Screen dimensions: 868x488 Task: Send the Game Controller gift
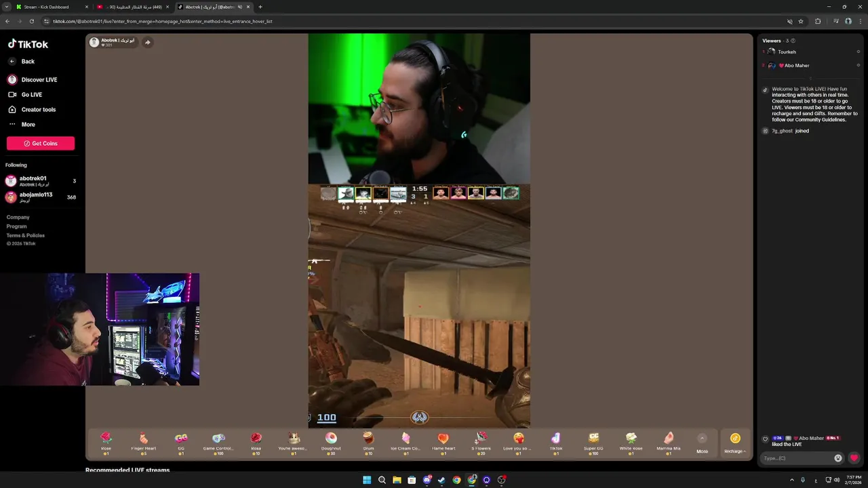coord(218,443)
